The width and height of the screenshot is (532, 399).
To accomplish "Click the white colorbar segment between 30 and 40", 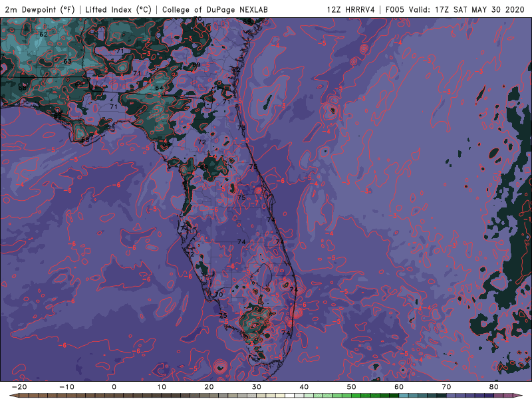I will 290,396.
